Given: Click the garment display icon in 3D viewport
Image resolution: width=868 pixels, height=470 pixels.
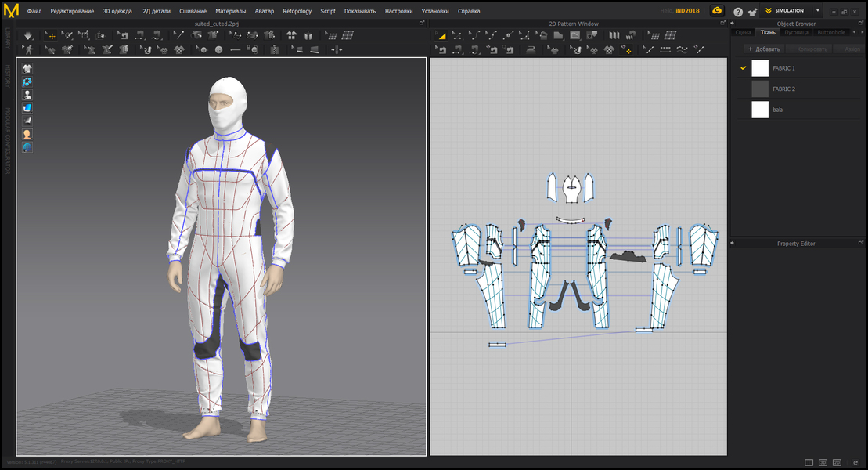Looking at the screenshot, I should click(x=27, y=68).
